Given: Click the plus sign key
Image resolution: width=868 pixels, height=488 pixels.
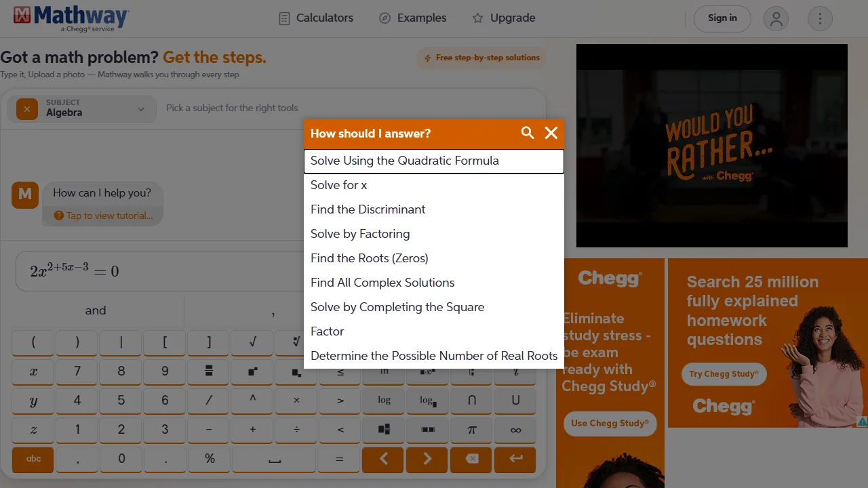Looking at the screenshot, I should [x=252, y=430].
